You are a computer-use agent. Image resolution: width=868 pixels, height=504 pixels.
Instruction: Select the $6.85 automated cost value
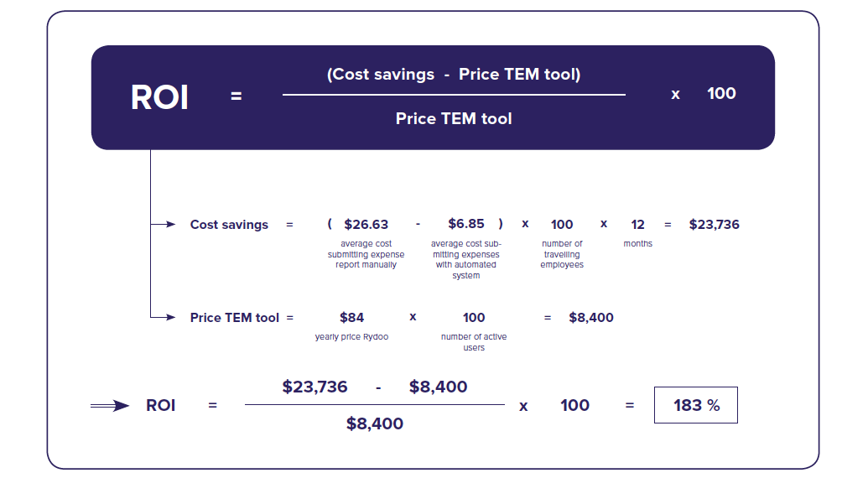(x=466, y=224)
